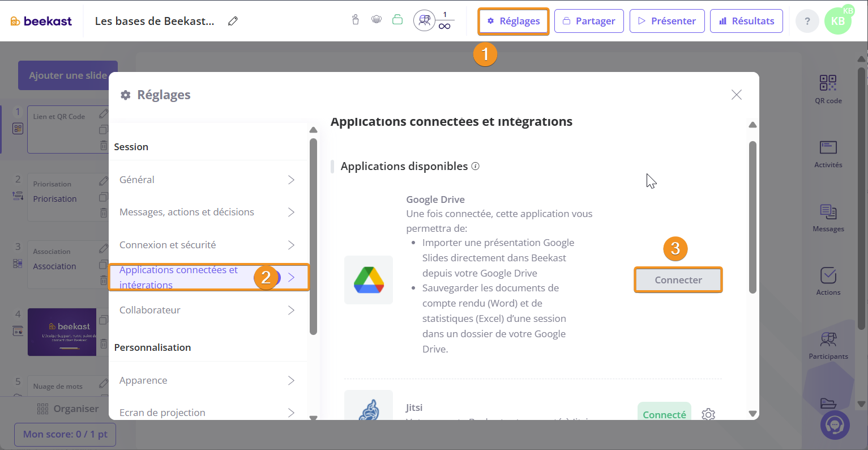Open the Résultats button
The width and height of the screenshot is (868, 450).
[746, 21]
